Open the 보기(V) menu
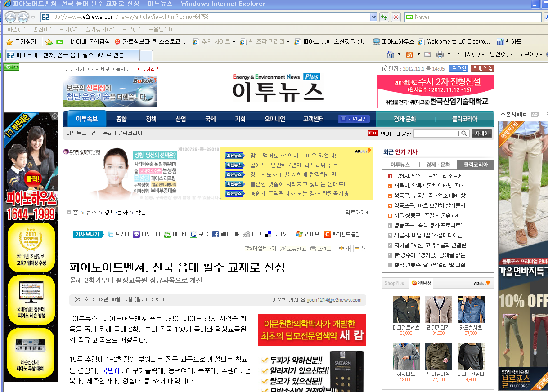Viewport: 548px width, 392px height. [68, 30]
